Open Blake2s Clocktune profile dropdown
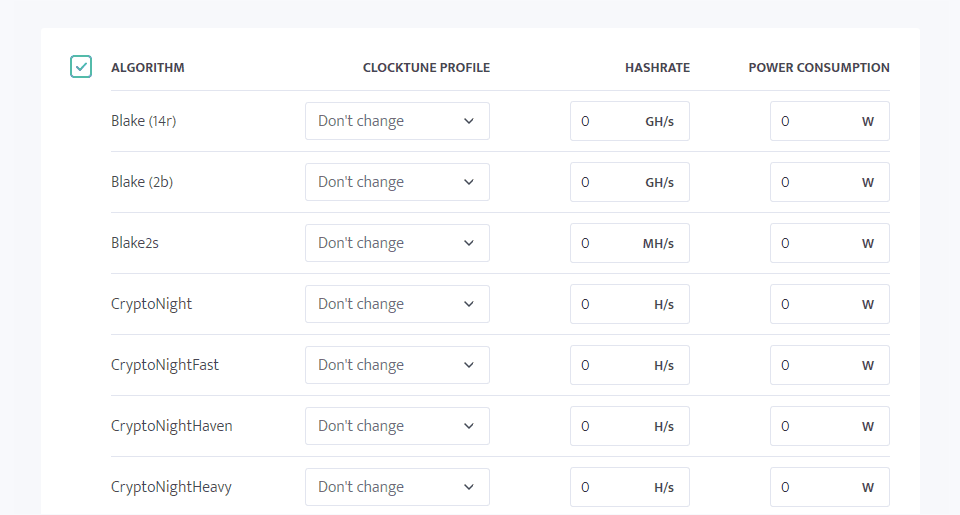Viewport: 960px width, 515px height. (397, 243)
